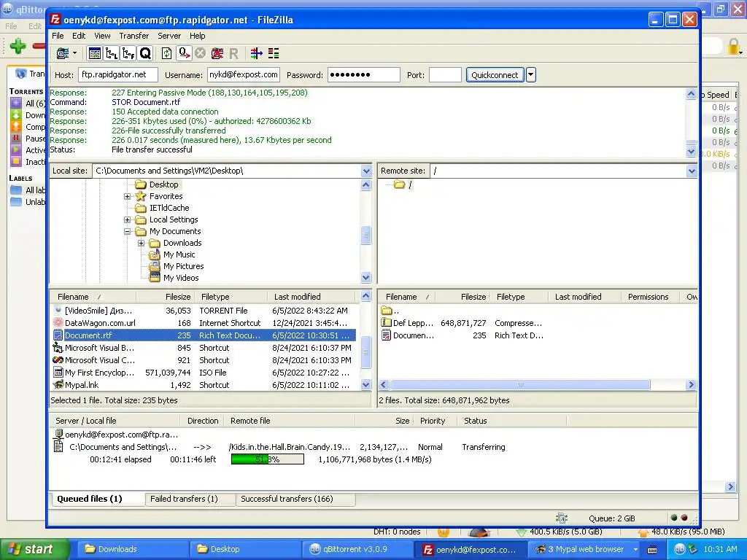Toggle directory comparison
747x560 pixels.
pyautogui.click(x=274, y=53)
